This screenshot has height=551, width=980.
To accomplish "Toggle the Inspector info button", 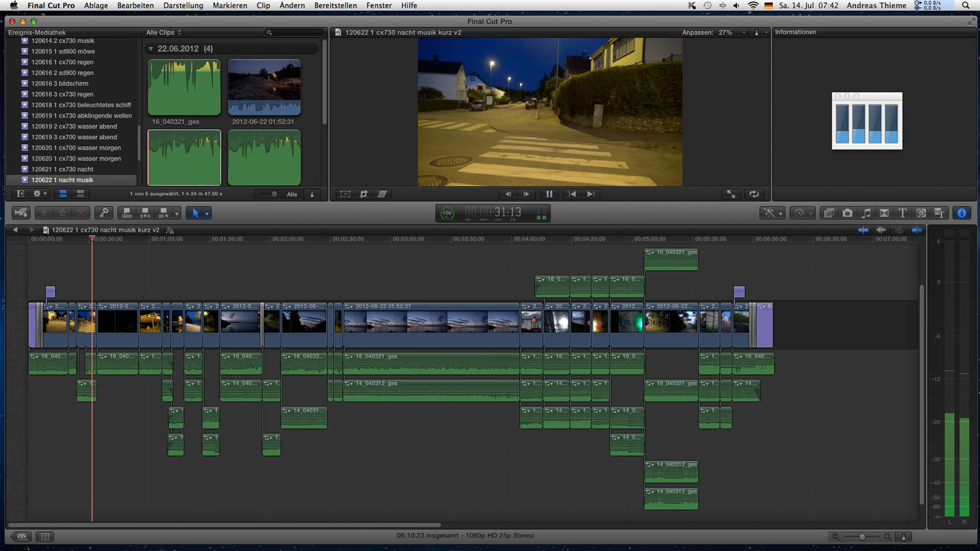I will point(962,213).
